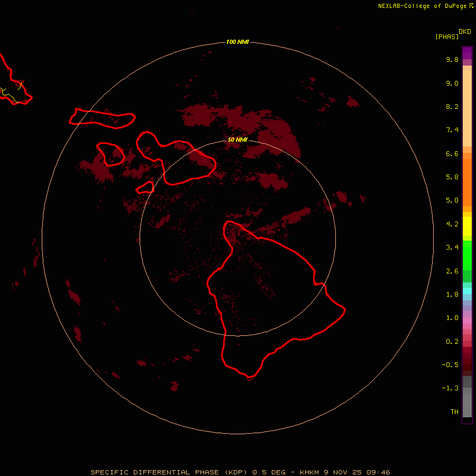
Task: Click the "50 NMI" range ring label
Action: point(237,140)
